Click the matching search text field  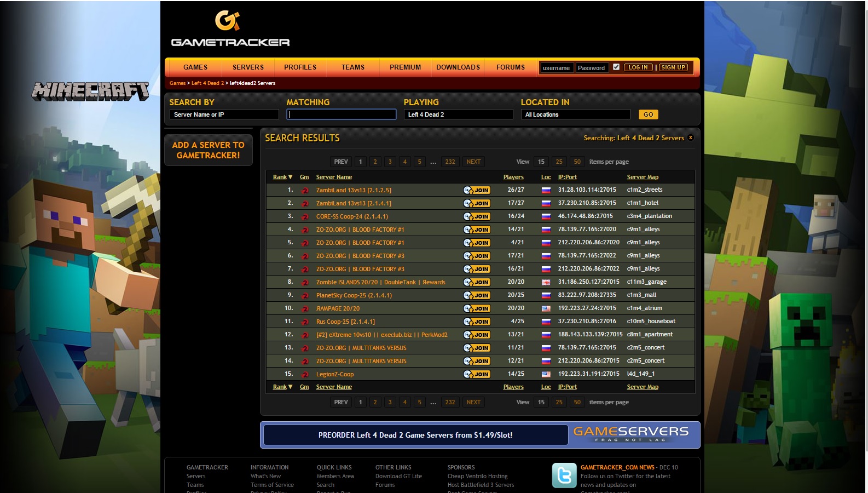pos(342,114)
